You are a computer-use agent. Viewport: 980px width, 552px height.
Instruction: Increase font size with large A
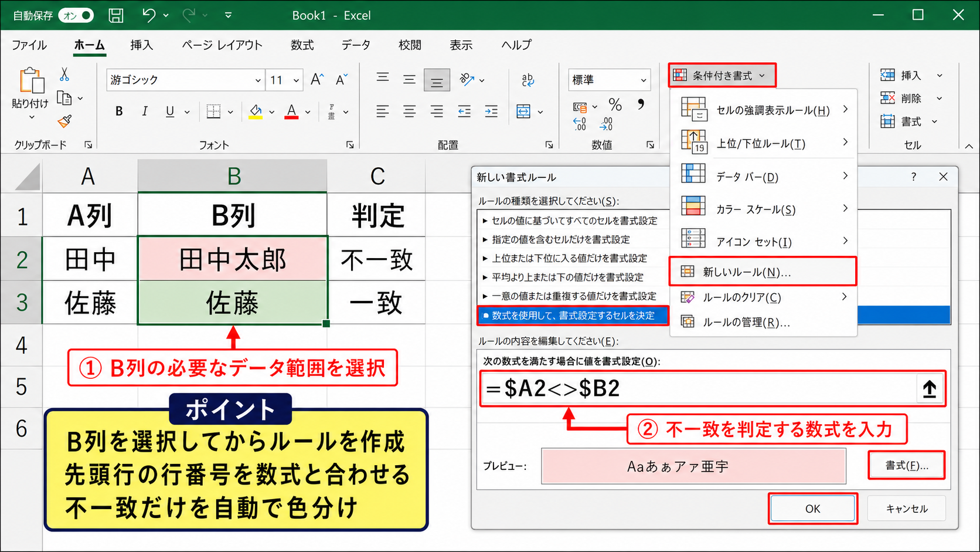point(317,79)
